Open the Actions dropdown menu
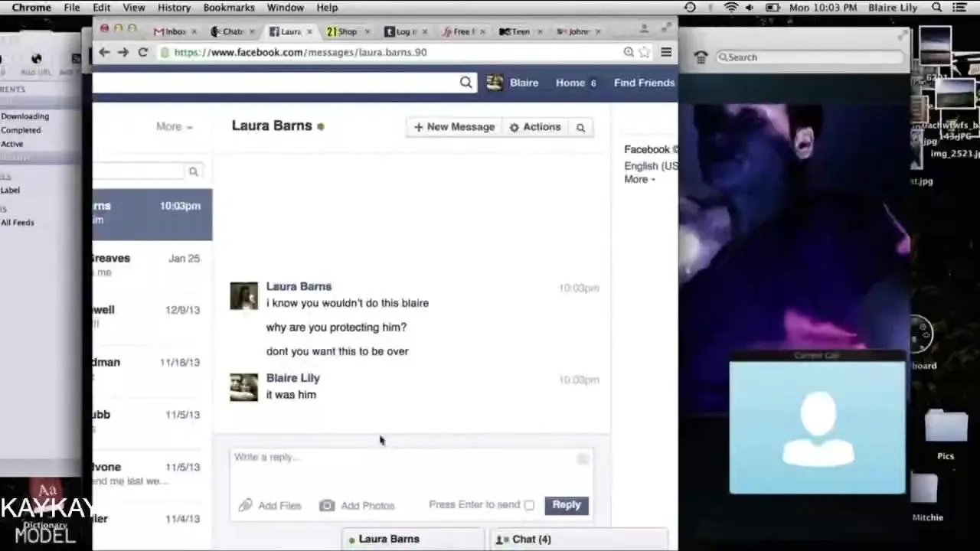The image size is (980, 551). [x=535, y=127]
